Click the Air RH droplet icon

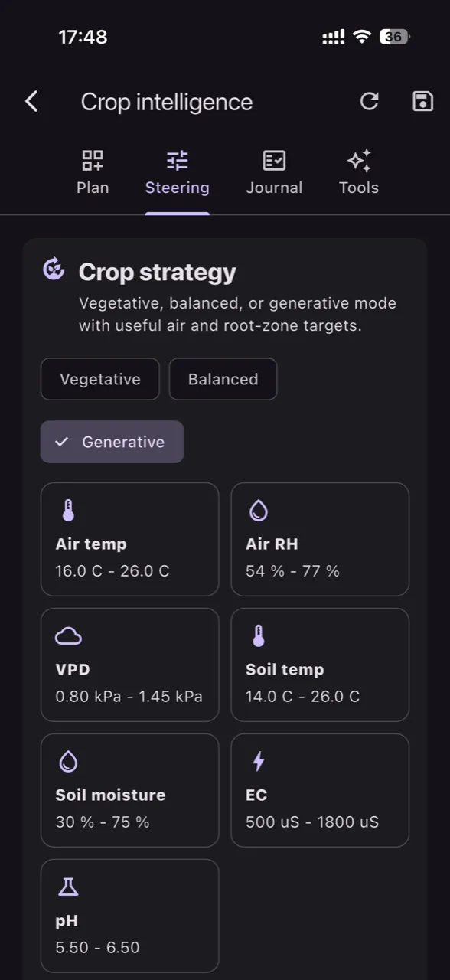click(259, 511)
